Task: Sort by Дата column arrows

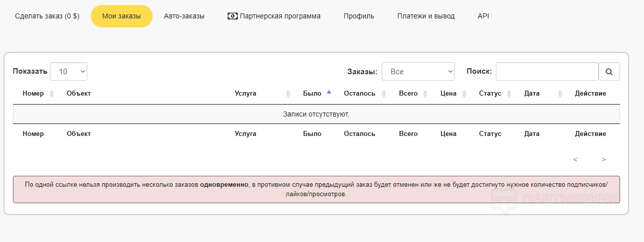Action: (560, 94)
